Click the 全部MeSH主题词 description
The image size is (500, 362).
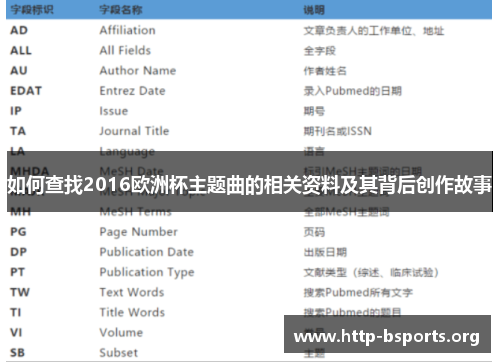click(346, 212)
